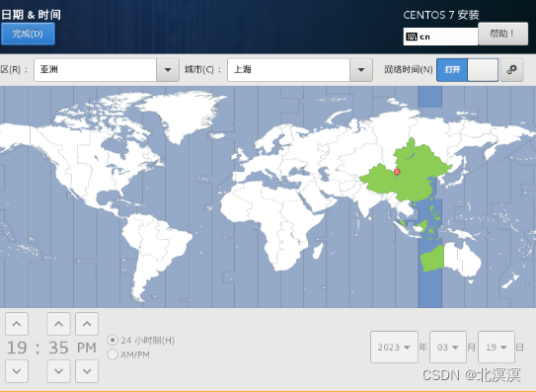The height and width of the screenshot is (392, 536).
Task: Click the minutes value 35
Action: click(x=58, y=348)
